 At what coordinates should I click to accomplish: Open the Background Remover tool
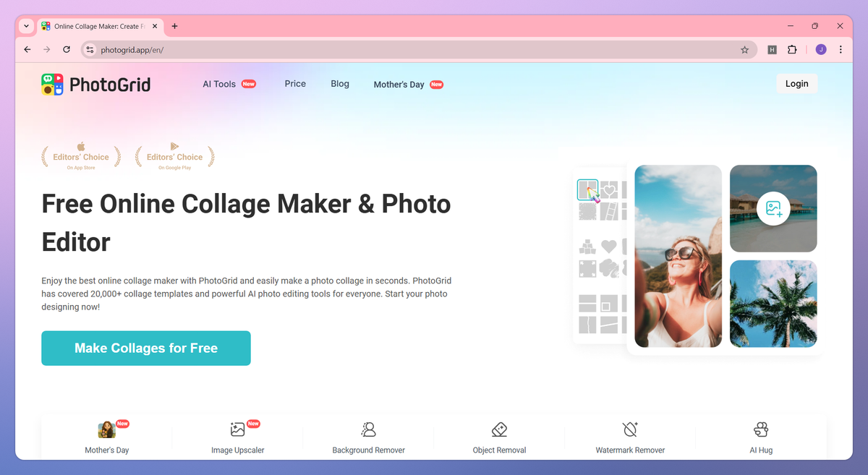click(x=368, y=437)
